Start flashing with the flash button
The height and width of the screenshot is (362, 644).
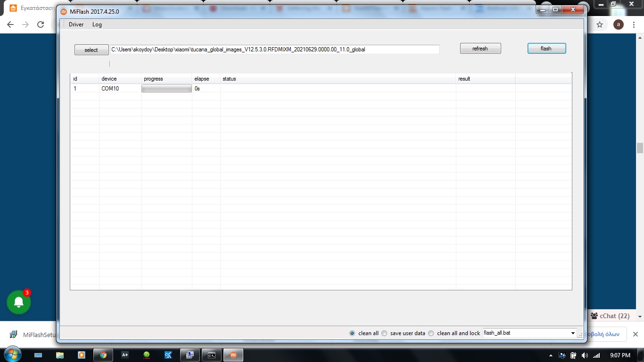[546, 49]
